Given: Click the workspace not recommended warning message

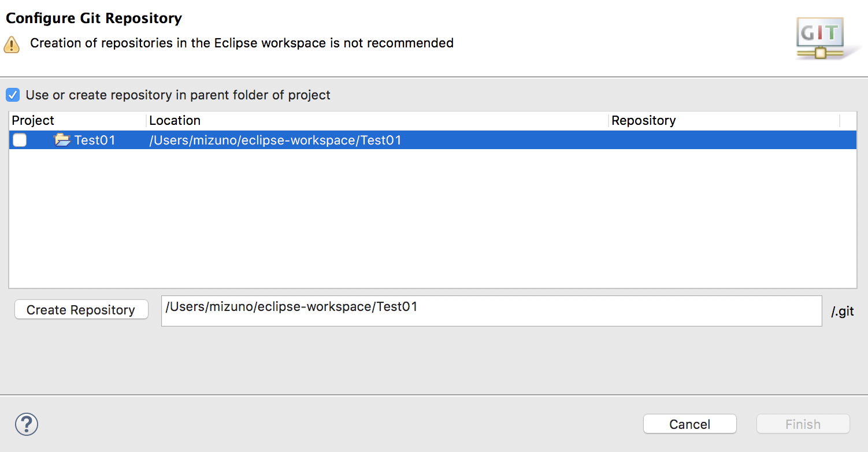Looking at the screenshot, I should click(242, 43).
